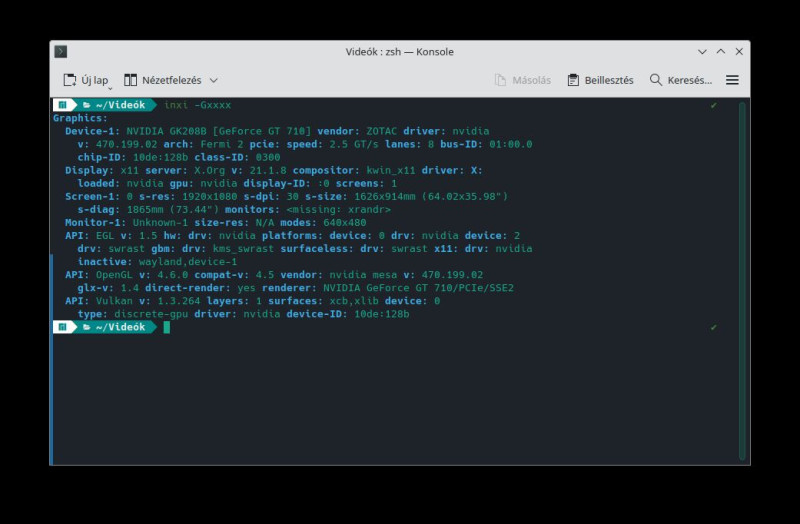This screenshot has width=800, height=524.
Task: Click the Nézetfelezés split view icon
Action: coord(130,80)
